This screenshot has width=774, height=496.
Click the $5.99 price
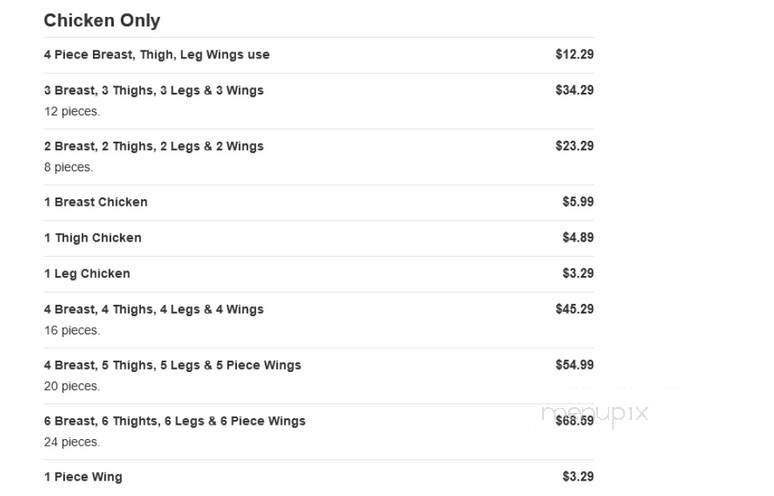pyautogui.click(x=578, y=202)
